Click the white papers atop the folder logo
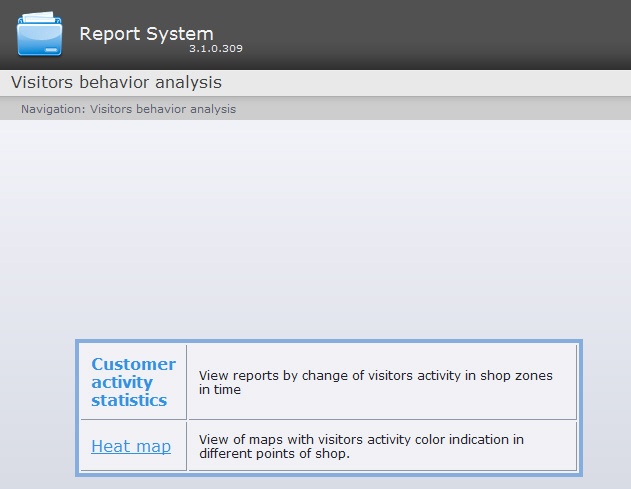631x489 pixels. tap(38, 17)
